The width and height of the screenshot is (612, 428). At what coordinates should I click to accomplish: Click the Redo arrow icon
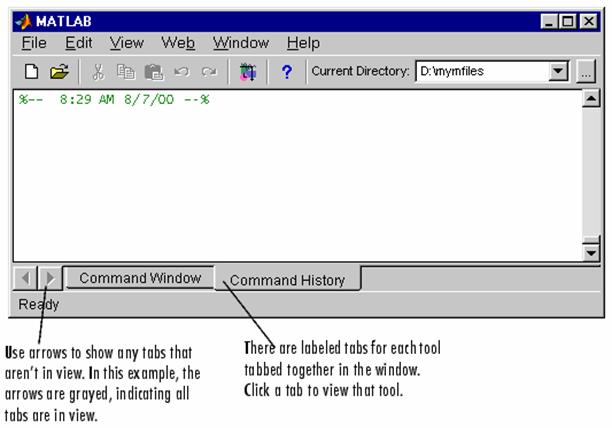click(208, 72)
